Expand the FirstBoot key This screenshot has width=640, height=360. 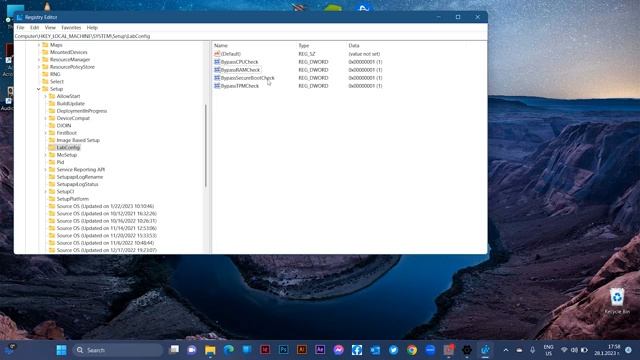coord(45,133)
